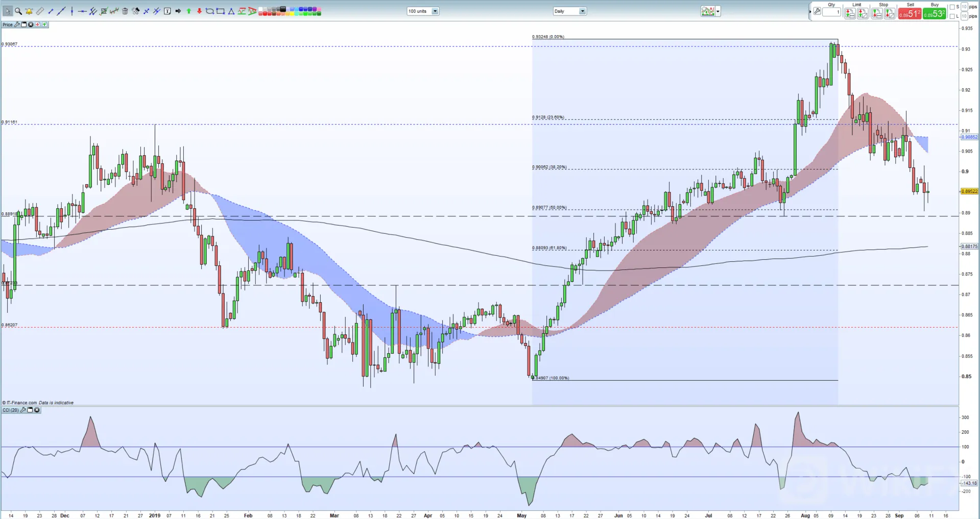Click the L pips value field
Viewport: 980px width, 519px height.
964,16
